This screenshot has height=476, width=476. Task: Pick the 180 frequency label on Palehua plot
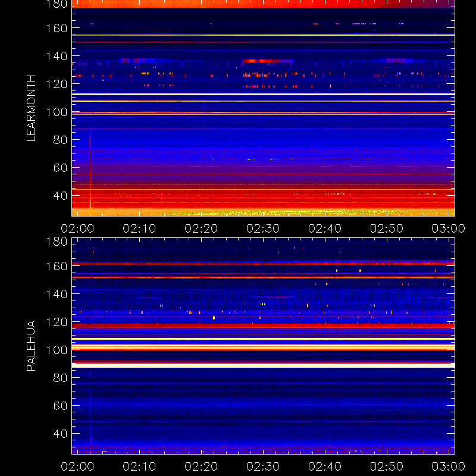(x=57, y=242)
